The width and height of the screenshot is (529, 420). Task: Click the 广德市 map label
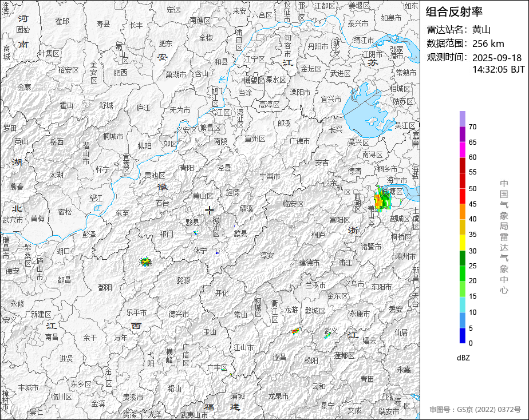click(x=299, y=141)
